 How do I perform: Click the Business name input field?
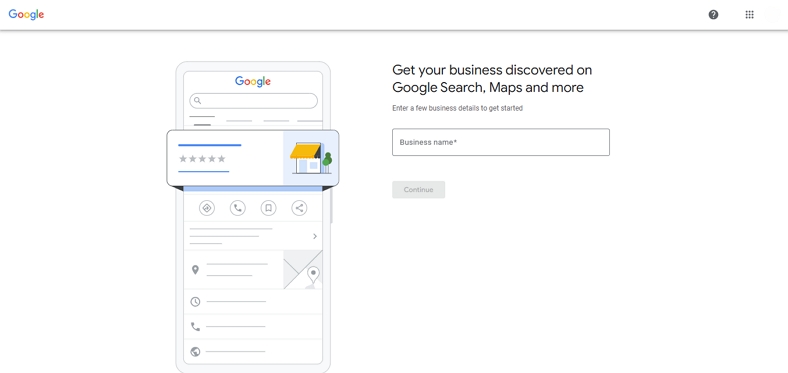click(501, 142)
